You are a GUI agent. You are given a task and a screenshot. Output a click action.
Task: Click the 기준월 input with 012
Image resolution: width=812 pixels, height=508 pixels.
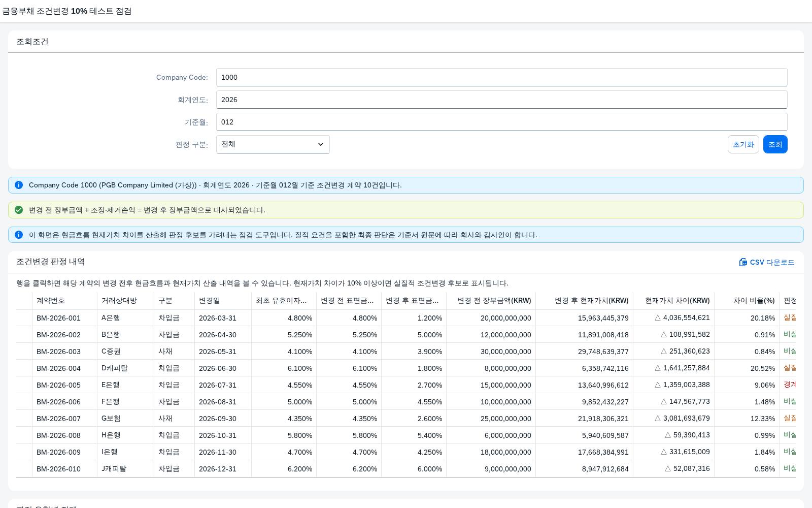(501, 122)
